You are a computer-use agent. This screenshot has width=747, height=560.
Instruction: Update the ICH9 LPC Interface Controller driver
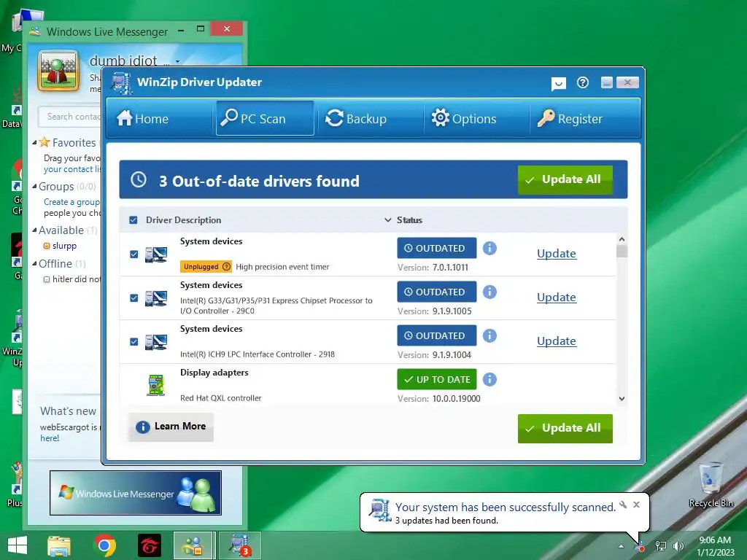point(557,341)
